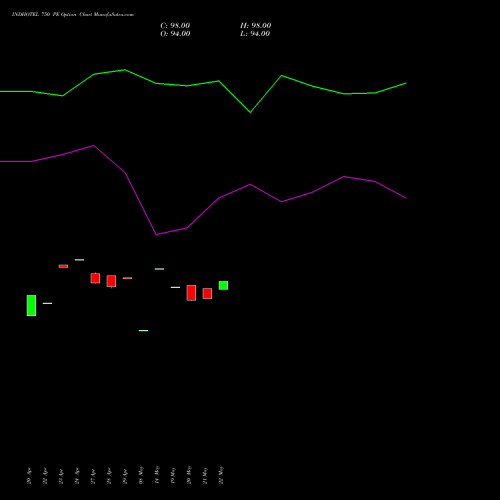Click the 14 May date axis label
This screenshot has width=500, height=500.
157,475
